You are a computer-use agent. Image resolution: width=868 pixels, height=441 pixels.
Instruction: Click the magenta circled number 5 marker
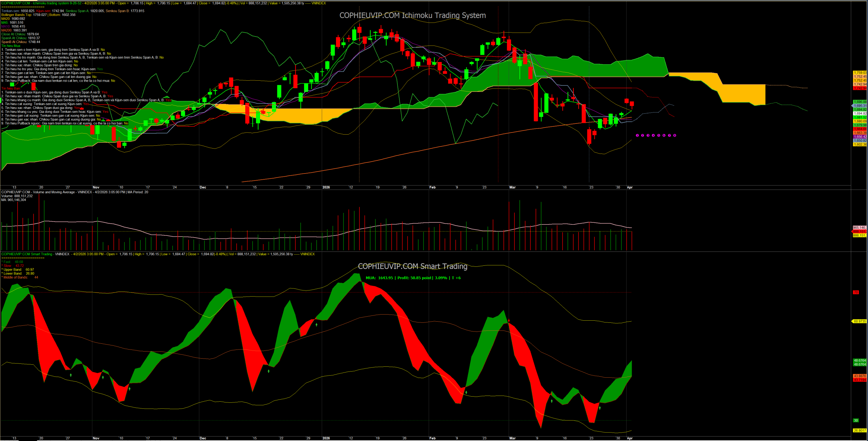click(659, 136)
